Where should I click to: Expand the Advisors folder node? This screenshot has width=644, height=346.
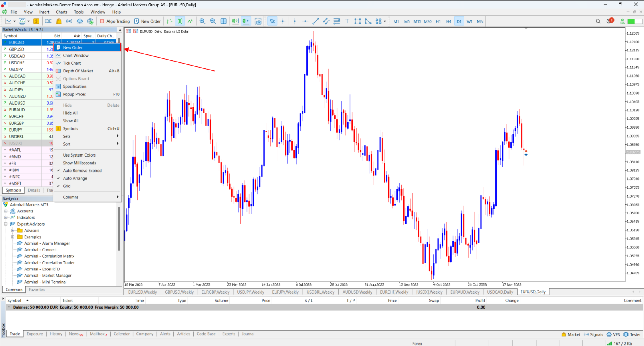point(13,231)
